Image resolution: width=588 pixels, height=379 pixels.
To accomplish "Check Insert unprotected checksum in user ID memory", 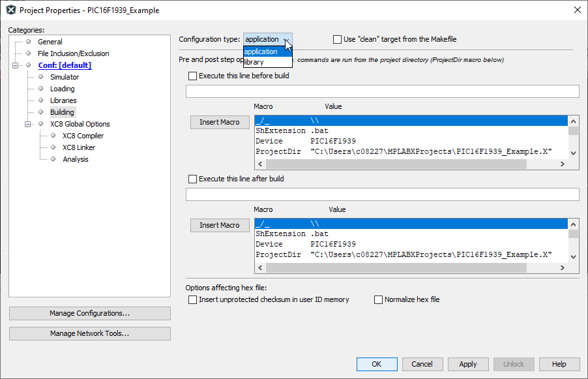I will pyautogui.click(x=192, y=300).
